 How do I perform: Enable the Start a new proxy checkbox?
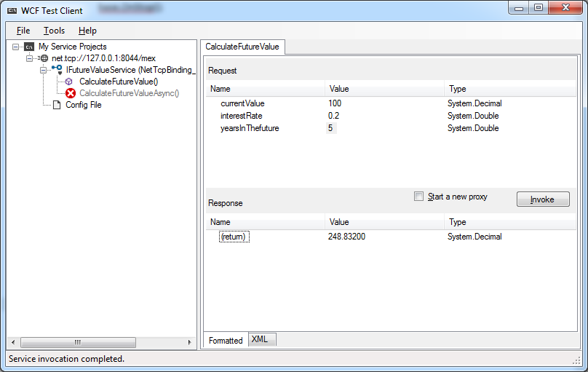418,197
